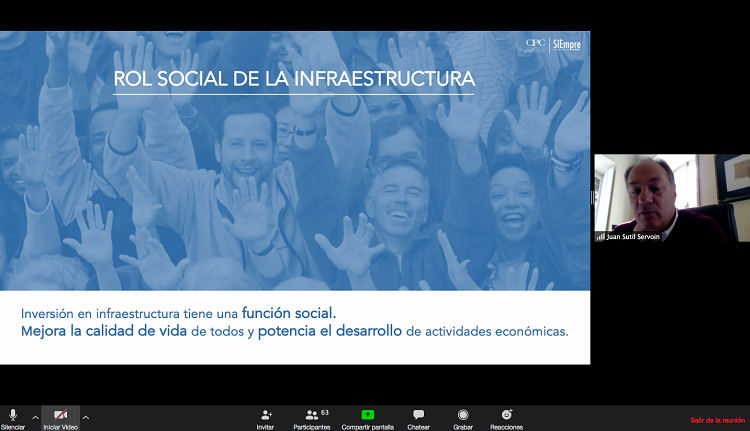Open the Chatear chat bubble

click(x=418, y=414)
